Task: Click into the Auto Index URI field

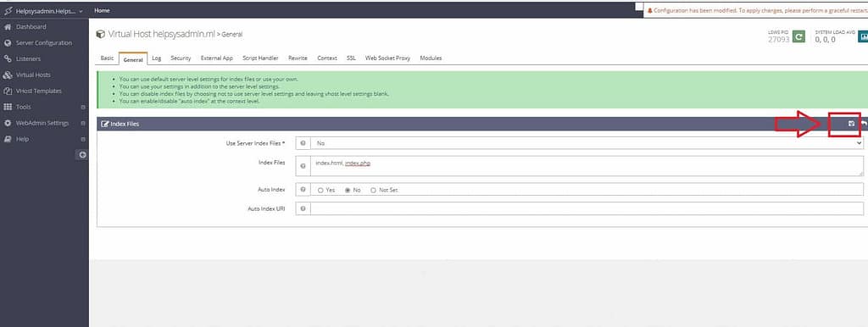Action: [587, 208]
